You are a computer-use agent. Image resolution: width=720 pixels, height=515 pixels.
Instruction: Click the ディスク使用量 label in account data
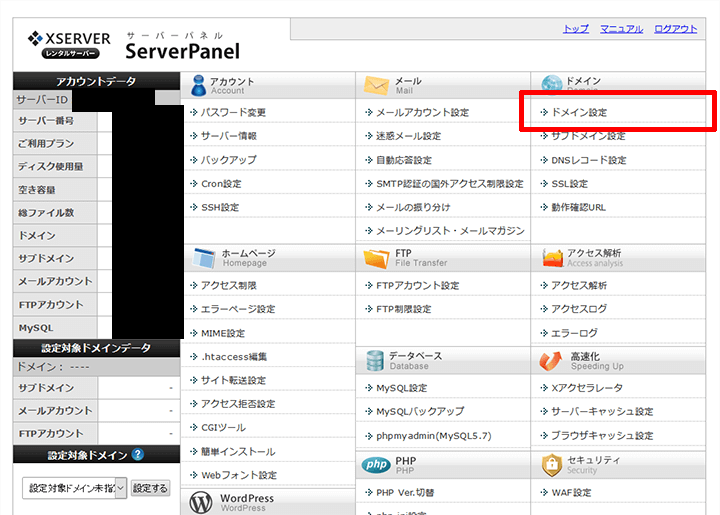point(51,167)
